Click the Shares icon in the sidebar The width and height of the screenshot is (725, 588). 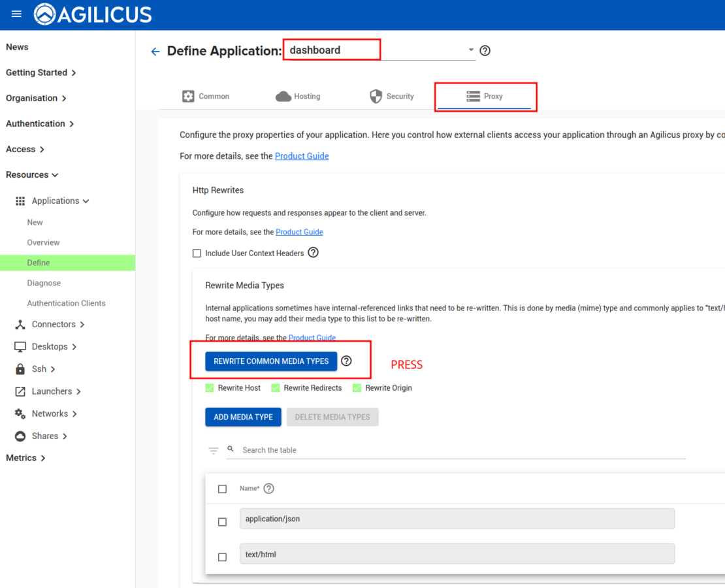point(20,436)
